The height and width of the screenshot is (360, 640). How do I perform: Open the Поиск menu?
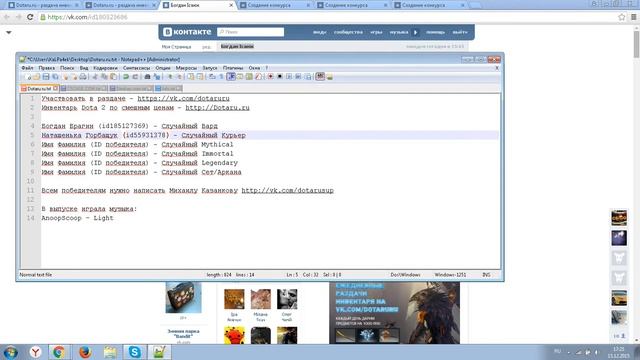click(67, 68)
